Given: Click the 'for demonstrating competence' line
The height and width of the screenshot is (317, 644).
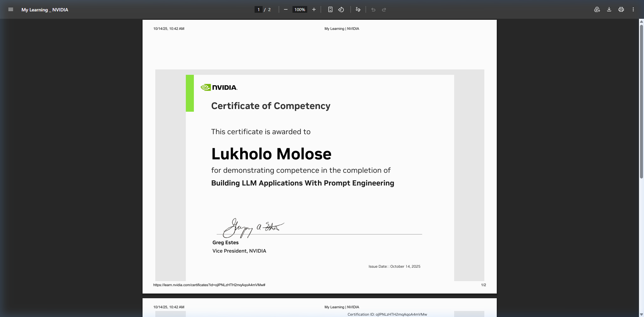Looking at the screenshot, I should tap(301, 170).
